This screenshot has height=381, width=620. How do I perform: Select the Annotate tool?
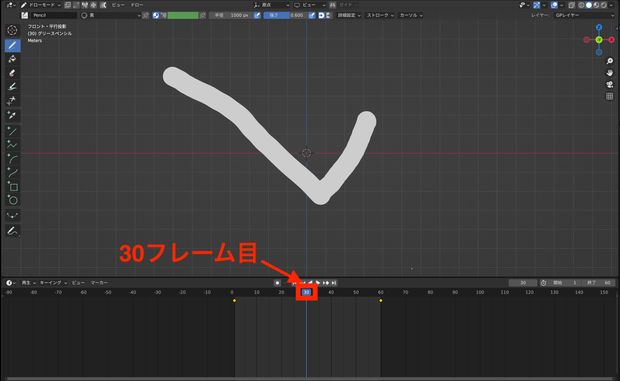click(x=12, y=231)
